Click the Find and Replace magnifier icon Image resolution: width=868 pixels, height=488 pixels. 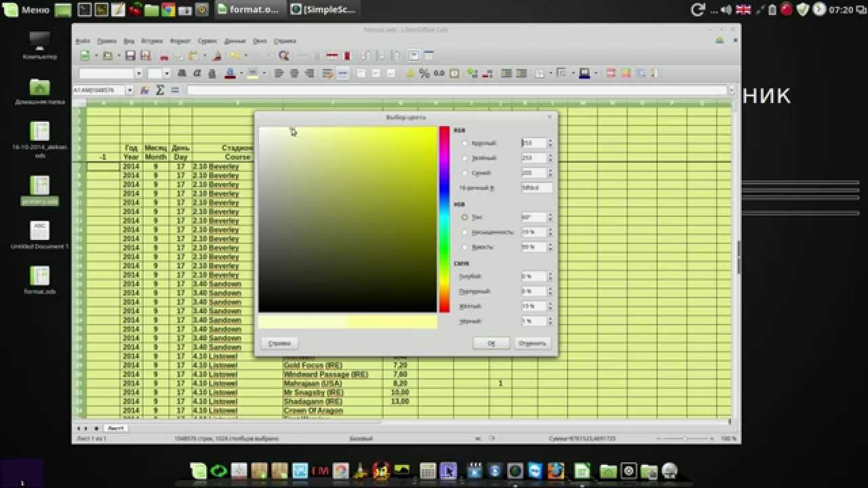[283, 56]
